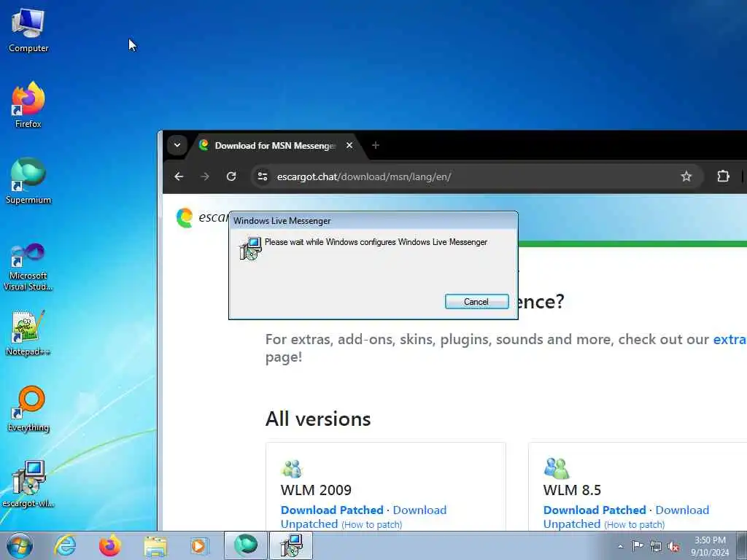The image size is (747, 560).
Task: View site information icon in address bar
Action: point(262,176)
